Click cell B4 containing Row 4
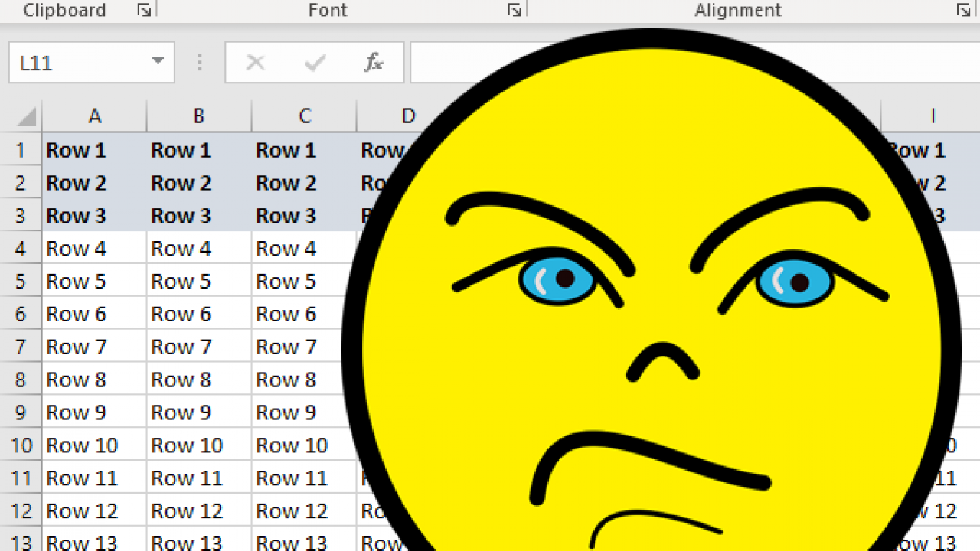Image resolution: width=980 pixels, height=551 pixels. pos(199,249)
